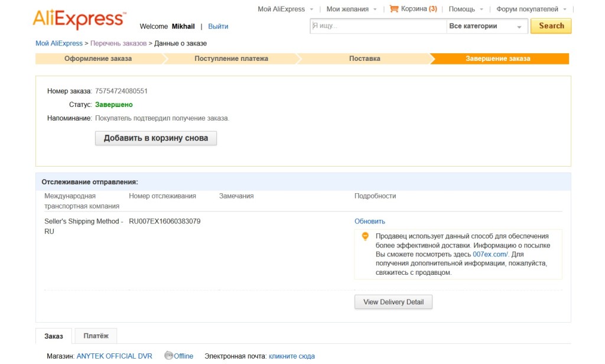Click the кликните сюда email link

tap(292, 356)
